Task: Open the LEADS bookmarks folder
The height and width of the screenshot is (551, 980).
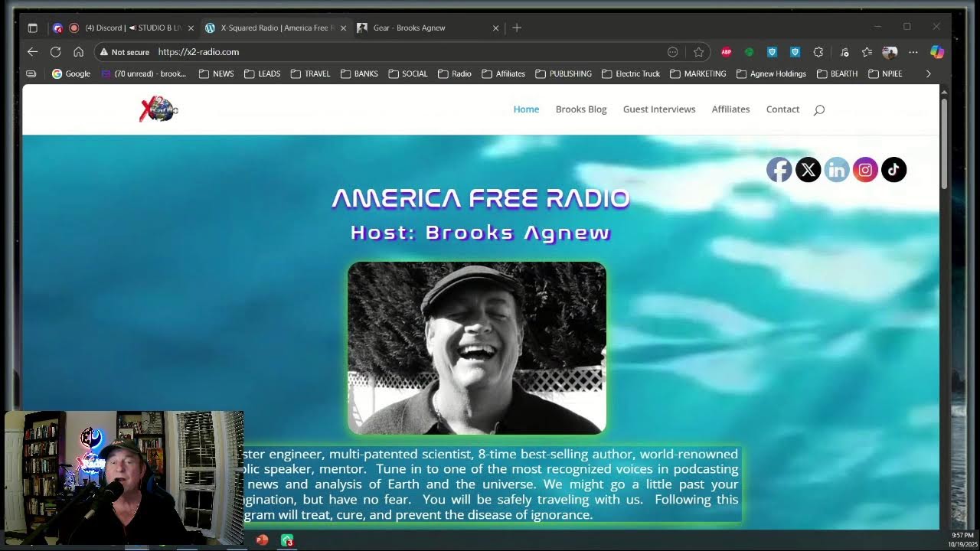Action: pos(262,73)
